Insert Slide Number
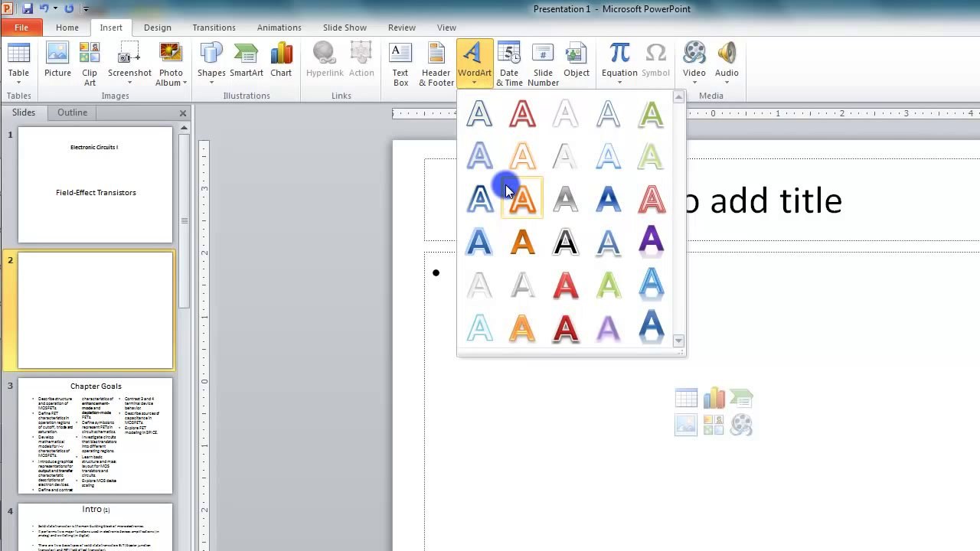The height and width of the screenshot is (551, 980). click(543, 64)
